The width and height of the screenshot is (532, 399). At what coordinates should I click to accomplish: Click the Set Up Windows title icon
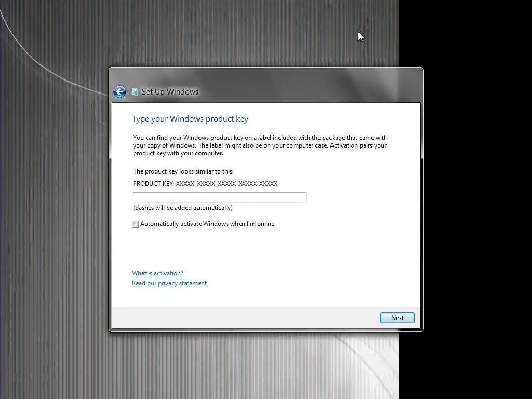click(x=135, y=91)
